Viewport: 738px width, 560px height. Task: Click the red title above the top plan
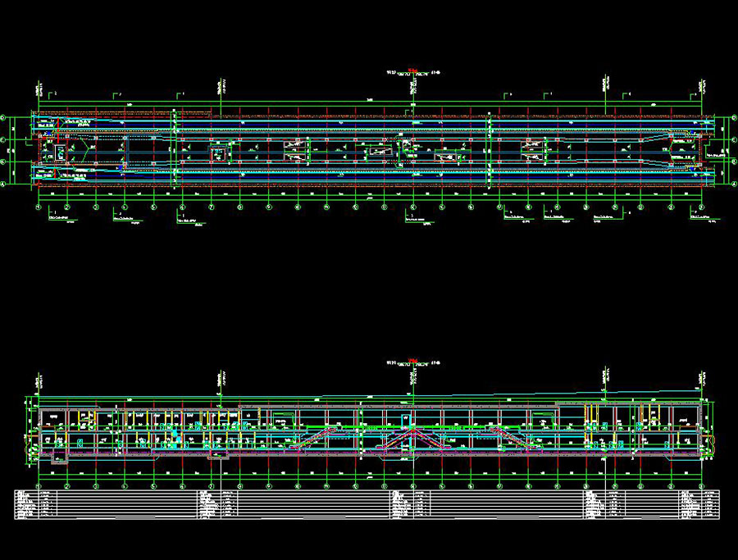pos(416,70)
